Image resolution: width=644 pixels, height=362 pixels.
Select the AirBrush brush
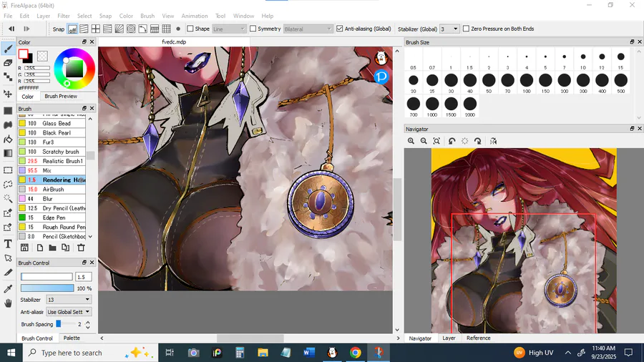[52, 189]
